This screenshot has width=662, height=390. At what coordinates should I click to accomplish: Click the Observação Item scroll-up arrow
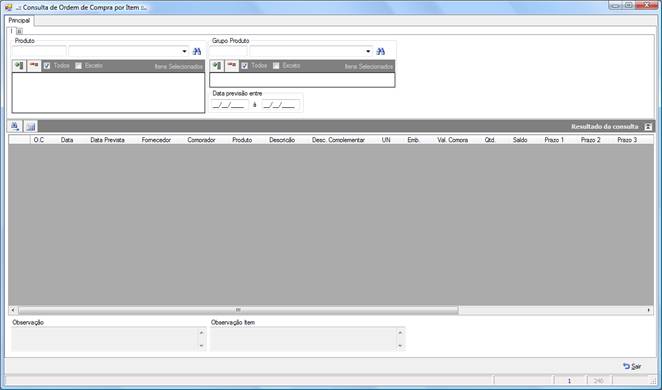coord(400,332)
